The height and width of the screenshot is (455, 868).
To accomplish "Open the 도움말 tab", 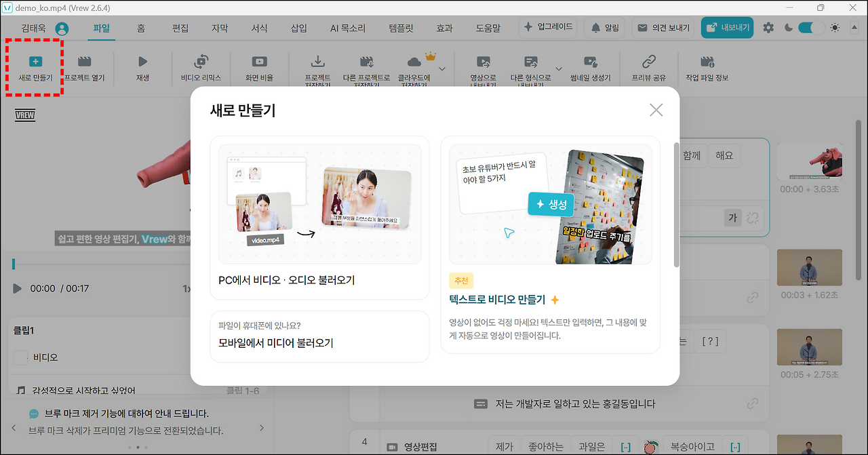I will [x=488, y=28].
